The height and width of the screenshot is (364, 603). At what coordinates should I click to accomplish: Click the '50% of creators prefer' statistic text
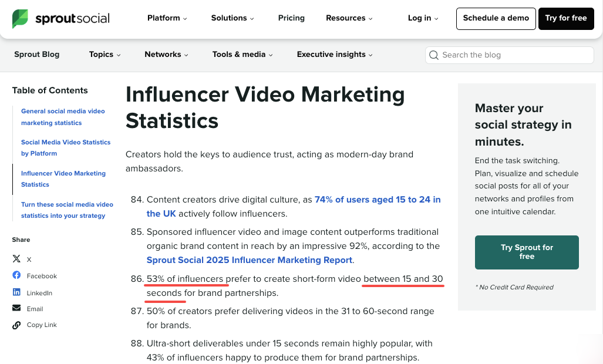click(291, 318)
